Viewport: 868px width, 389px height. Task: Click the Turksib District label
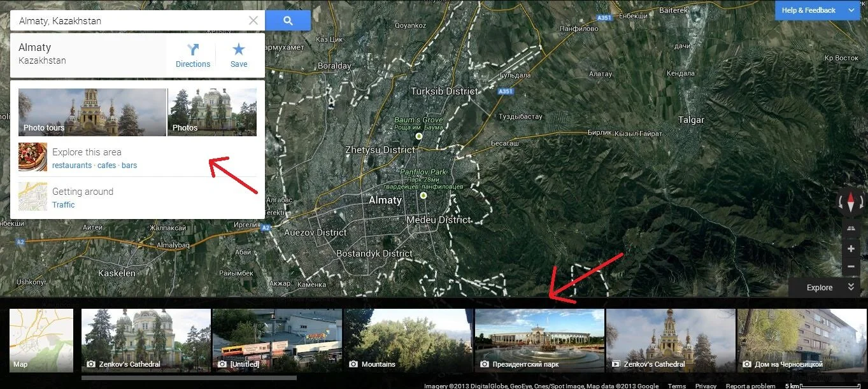[445, 91]
